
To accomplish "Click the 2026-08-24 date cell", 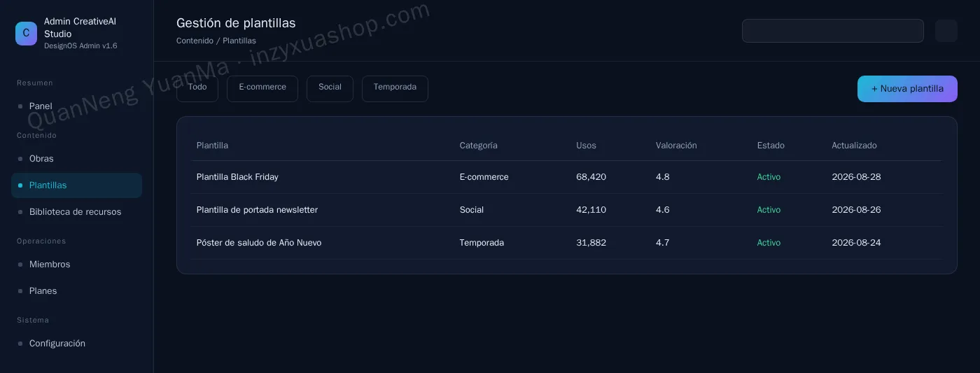I will click(856, 243).
